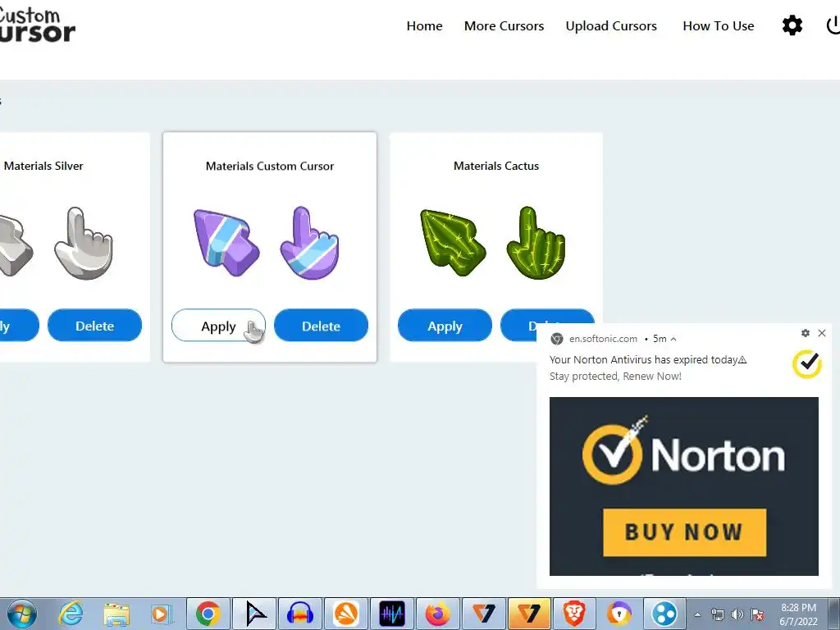
Task: Open Windows Media Player from taskbar
Action: click(x=161, y=614)
